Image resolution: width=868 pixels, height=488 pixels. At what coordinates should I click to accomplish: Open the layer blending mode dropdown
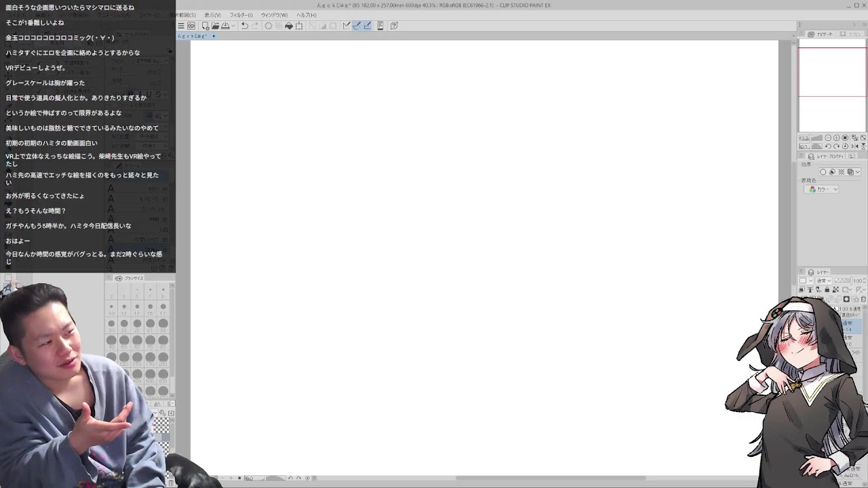tap(824, 281)
